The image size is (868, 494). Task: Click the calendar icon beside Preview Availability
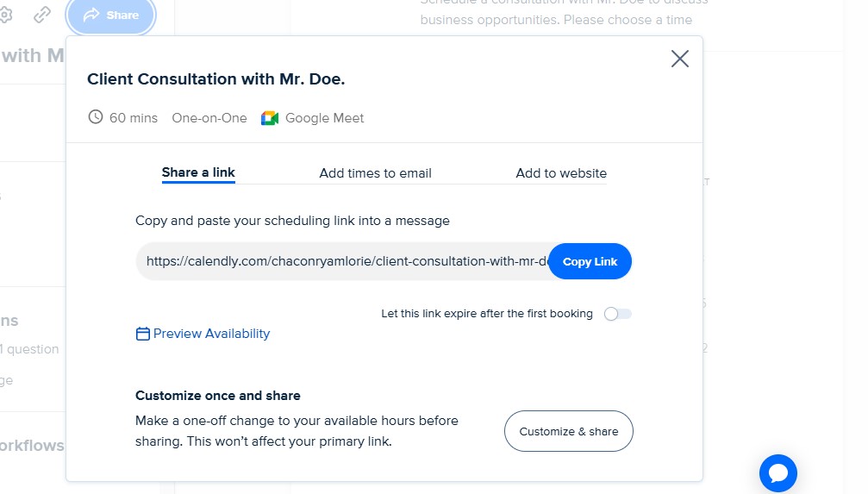click(x=143, y=334)
